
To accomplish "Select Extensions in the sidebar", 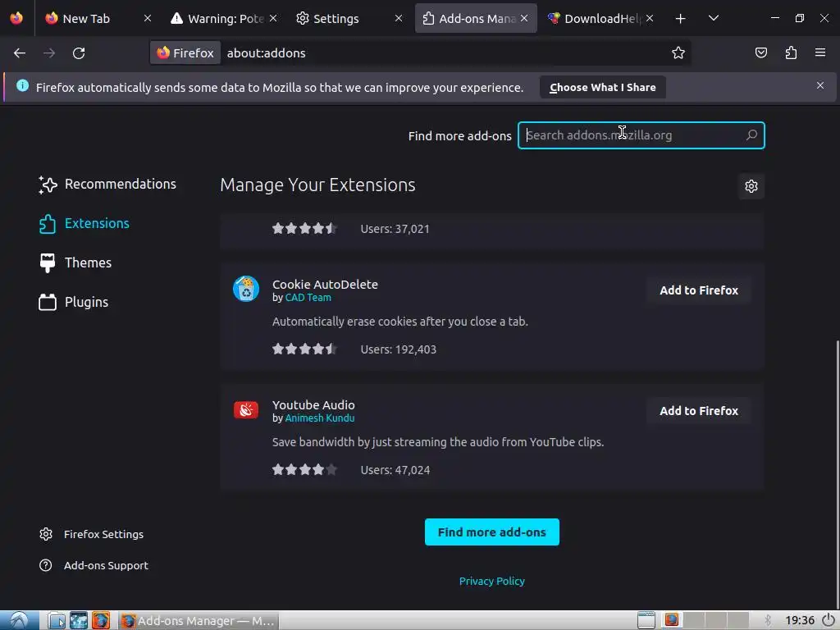I will click(84, 223).
